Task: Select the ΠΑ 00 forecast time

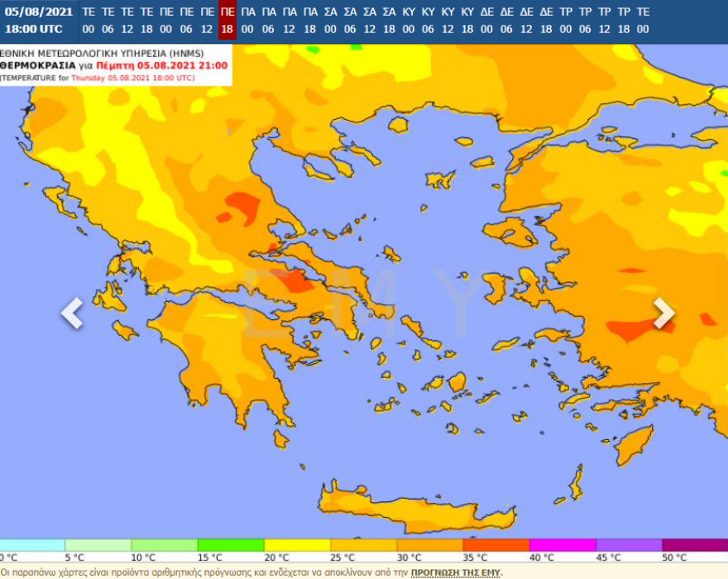Action: pos(248,21)
